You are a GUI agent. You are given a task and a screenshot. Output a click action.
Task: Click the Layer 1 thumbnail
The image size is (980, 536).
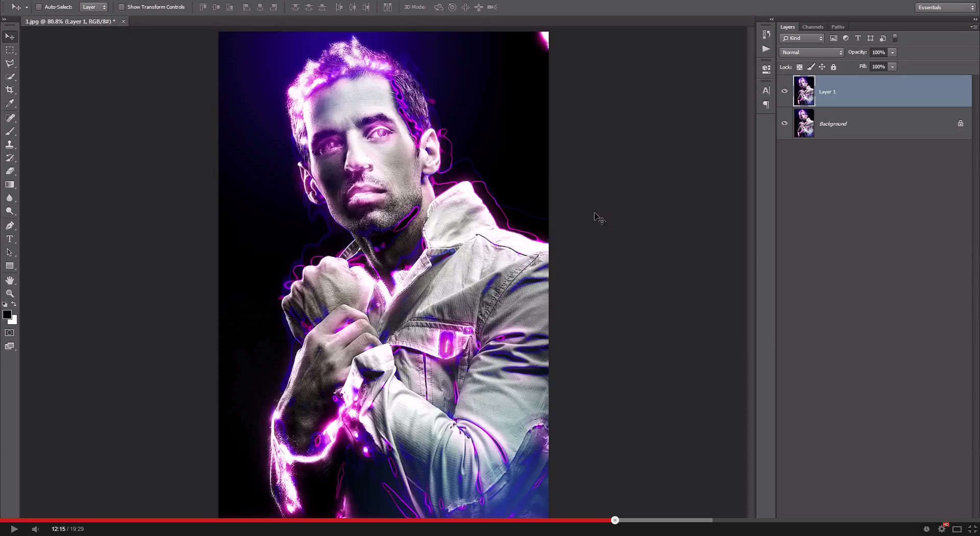[x=804, y=91]
